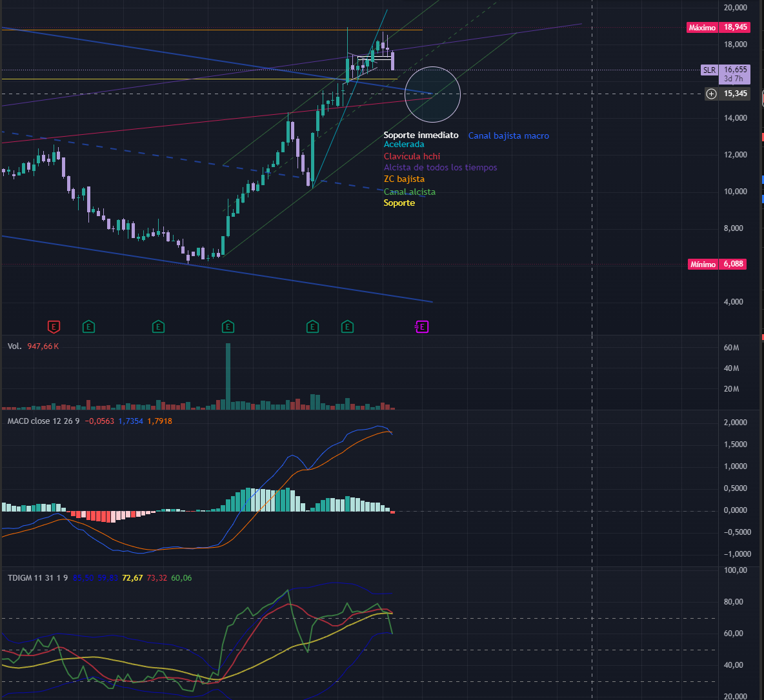Select the first green earnings E marker
Image resolution: width=764 pixels, height=700 pixels.
pos(88,327)
